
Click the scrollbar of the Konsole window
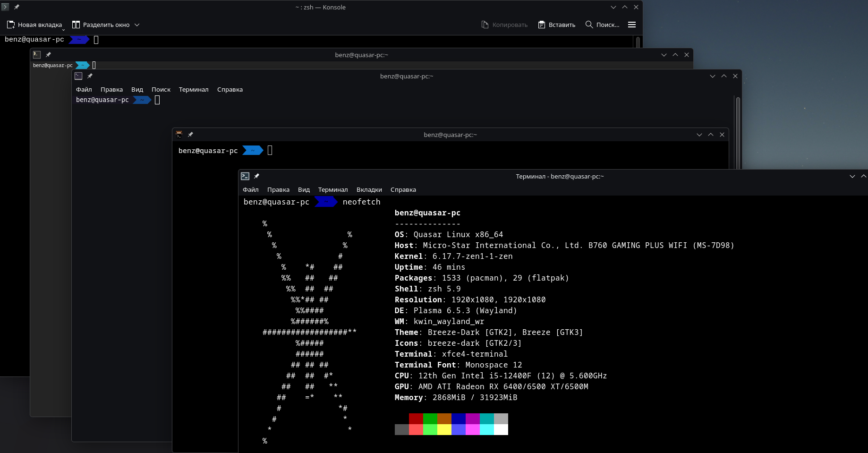(638, 43)
